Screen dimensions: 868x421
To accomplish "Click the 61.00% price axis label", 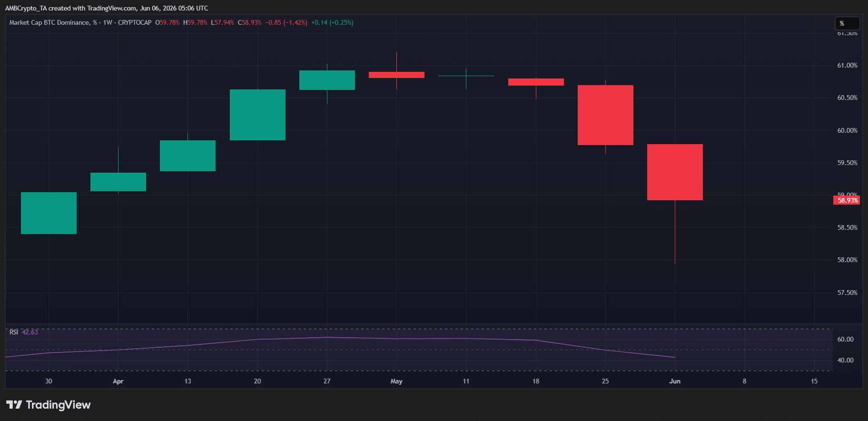I will 847,65.
